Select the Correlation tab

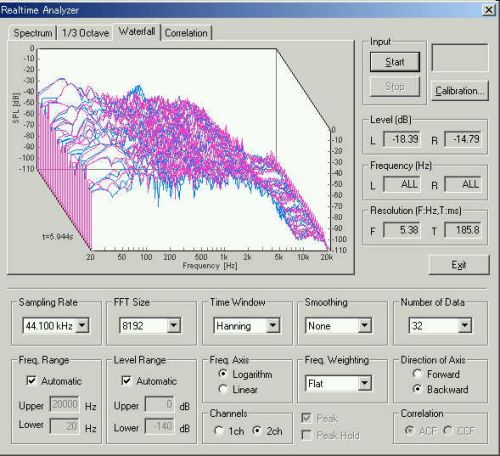pyautogui.click(x=186, y=33)
